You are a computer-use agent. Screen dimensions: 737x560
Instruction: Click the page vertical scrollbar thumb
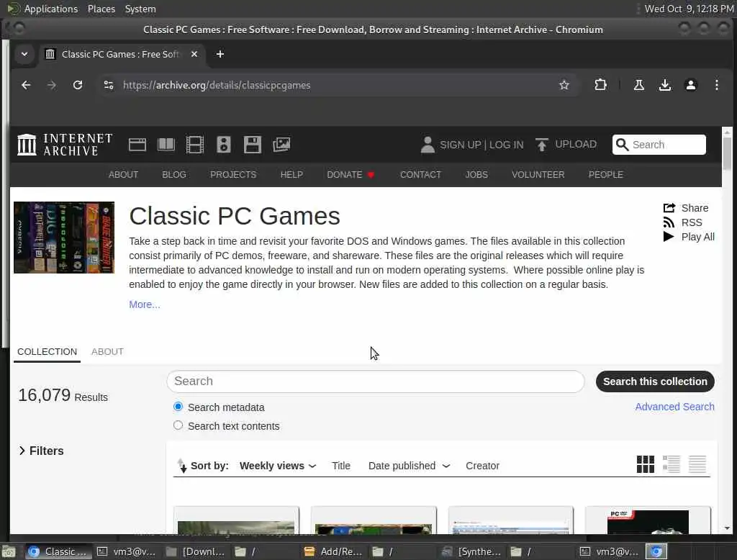click(727, 153)
